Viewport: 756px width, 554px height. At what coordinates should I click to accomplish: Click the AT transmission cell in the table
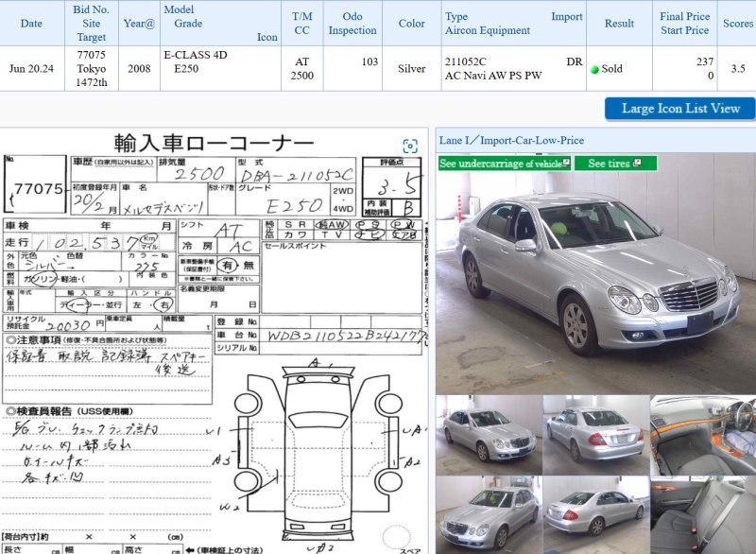pos(301,61)
